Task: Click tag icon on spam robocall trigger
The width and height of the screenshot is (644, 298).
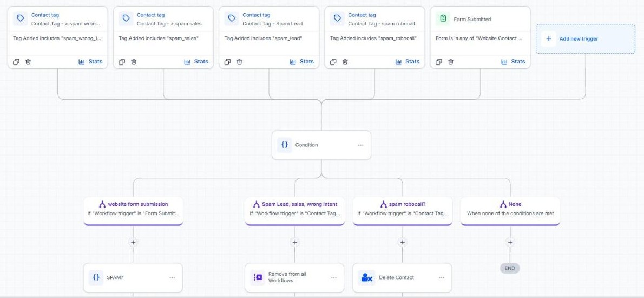Action: tap(337, 18)
